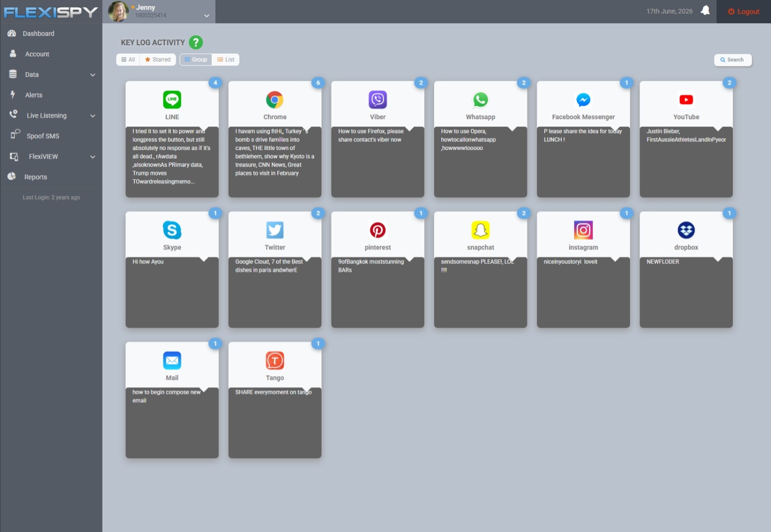Screen dimensions: 771x532
Task: Go to Dashboard in sidebar
Action: point(39,33)
